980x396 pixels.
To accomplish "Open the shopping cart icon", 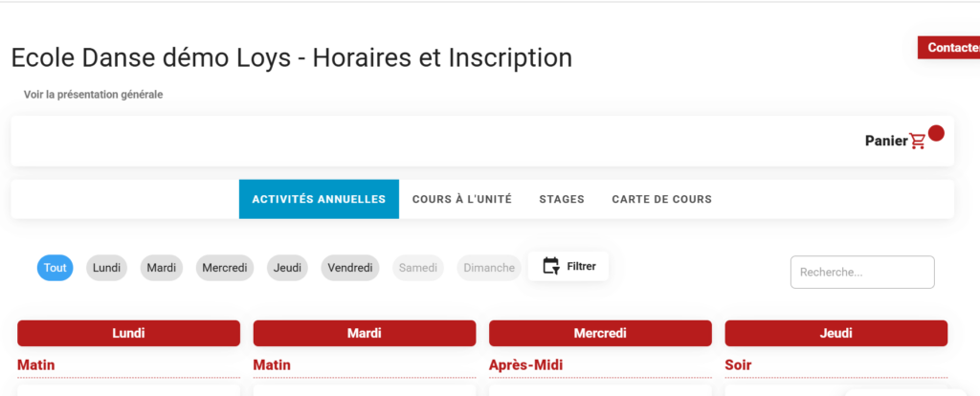I will pyautogui.click(x=918, y=142).
